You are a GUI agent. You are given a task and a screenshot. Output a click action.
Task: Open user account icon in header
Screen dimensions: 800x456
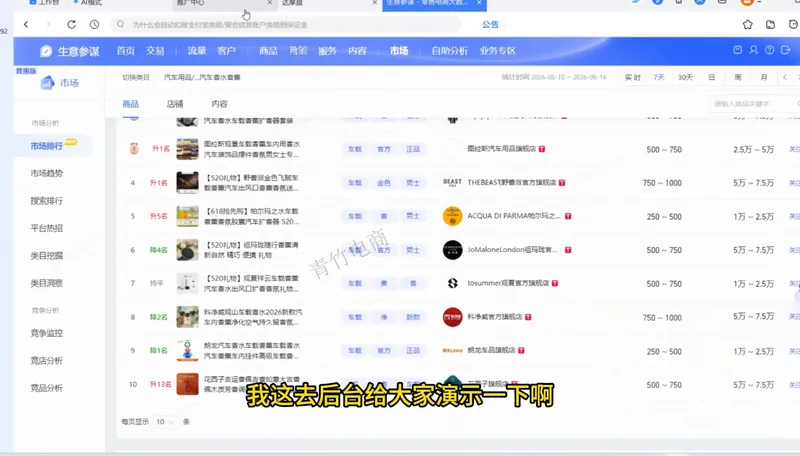coord(754,50)
